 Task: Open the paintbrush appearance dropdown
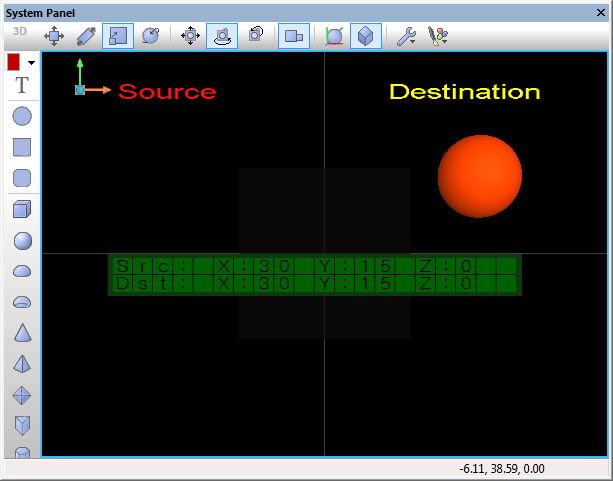pyautogui.click(x=438, y=36)
